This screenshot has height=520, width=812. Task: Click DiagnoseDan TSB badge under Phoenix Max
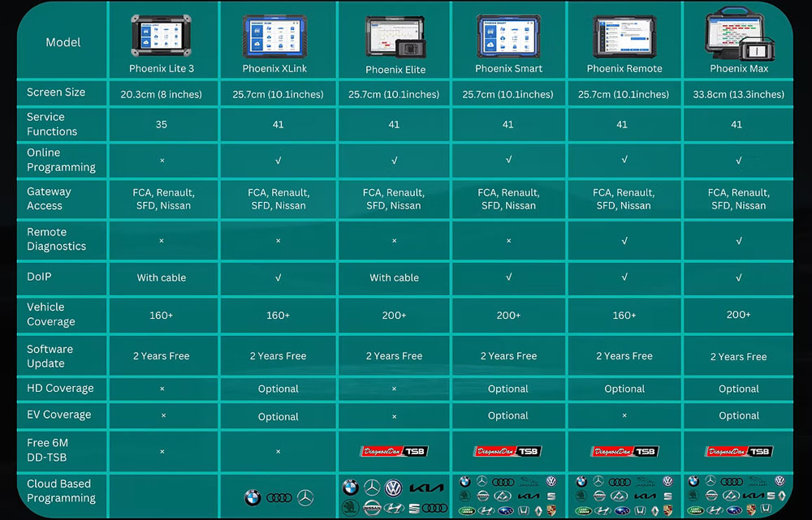tap(739, 451)
